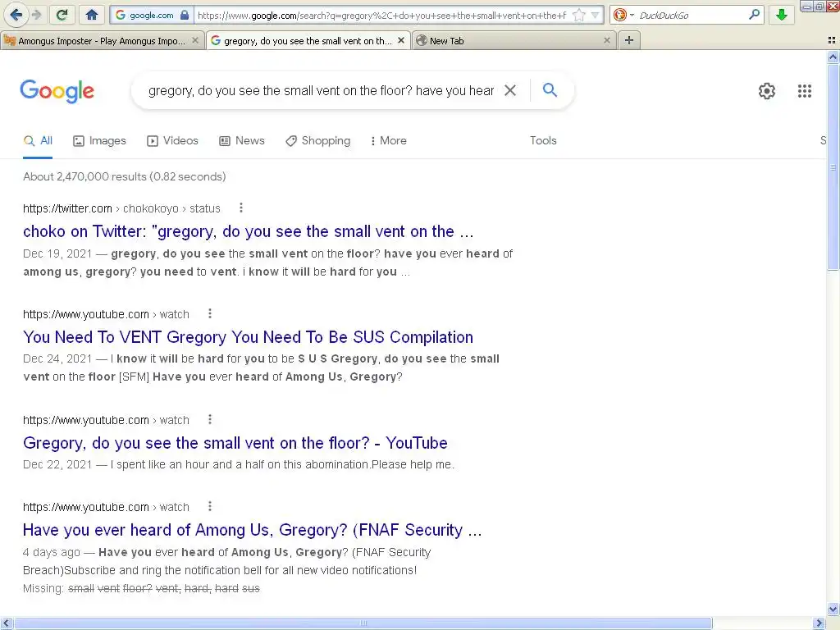Click the scroll down arrow

(833, 609)
